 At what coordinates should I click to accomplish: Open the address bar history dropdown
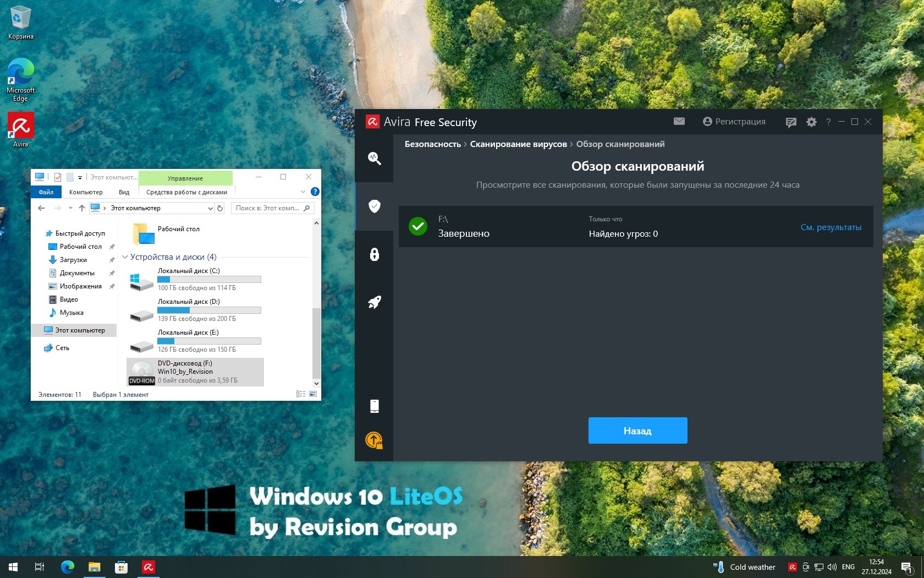[x=210, y=208]
